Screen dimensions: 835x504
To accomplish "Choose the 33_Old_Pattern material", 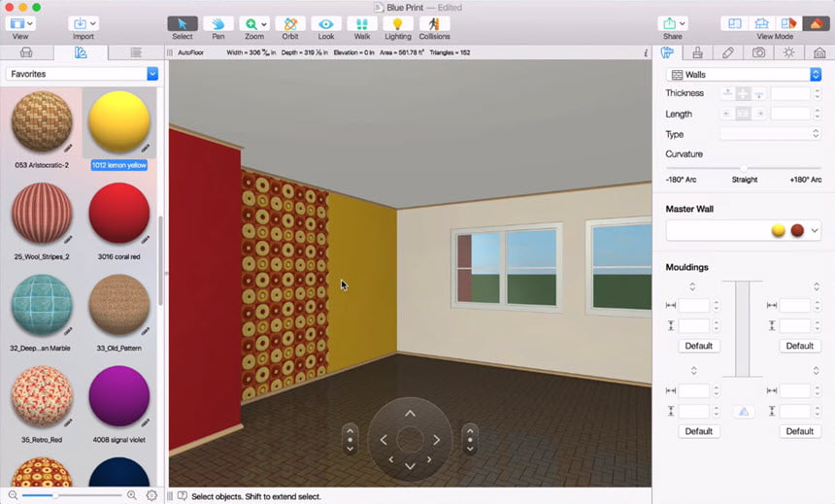I will pos(118,305).
